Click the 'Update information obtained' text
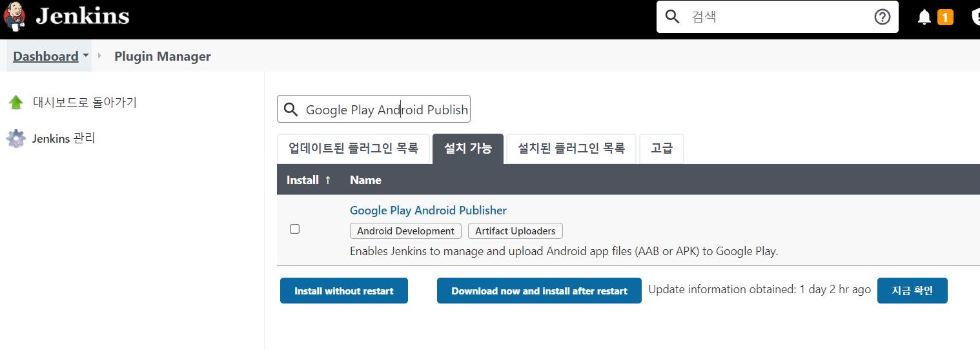The height and width of the screenshot is (350, 980). 759,289
